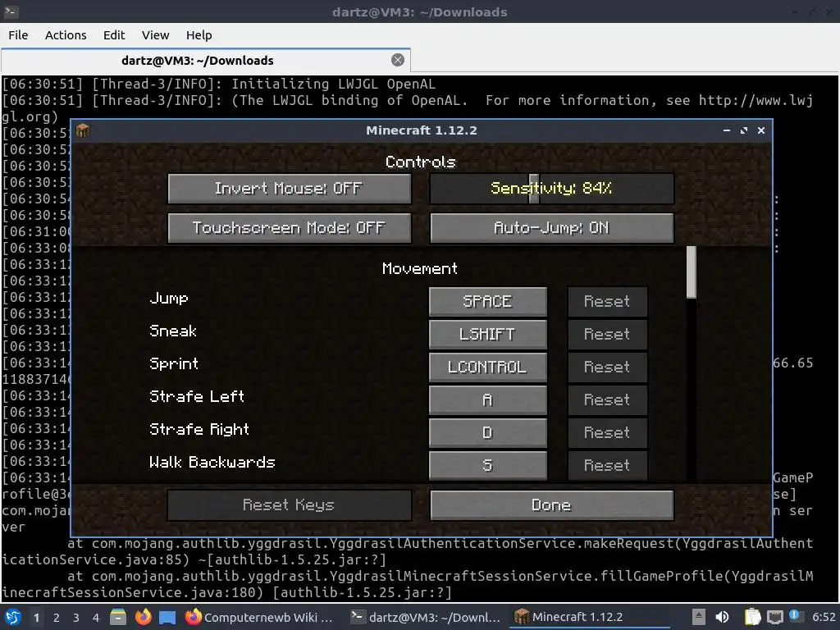The width and height of the screenshot is (840, 630).
Task: Open the terminal View menu
Action: pos(155,35)
